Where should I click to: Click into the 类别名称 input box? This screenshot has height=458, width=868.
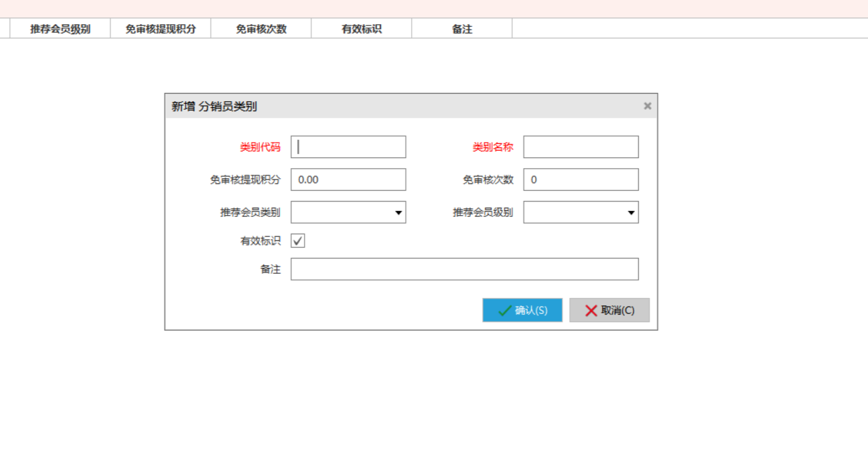[x=581, y=147]
